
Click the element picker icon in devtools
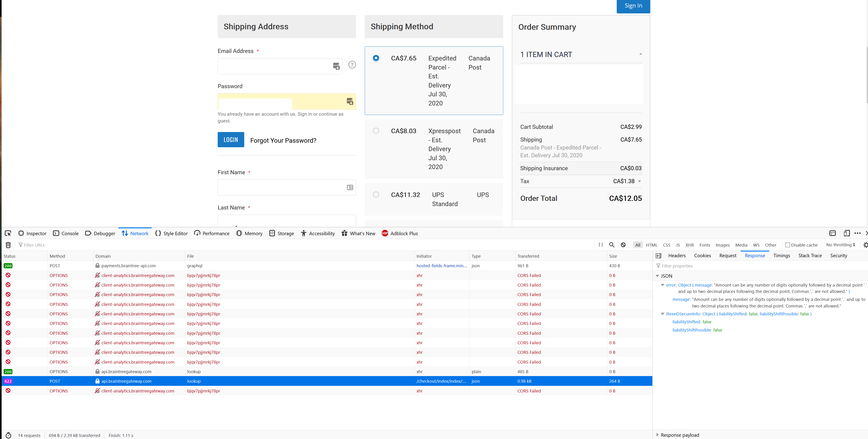click(x=8, y=233)
